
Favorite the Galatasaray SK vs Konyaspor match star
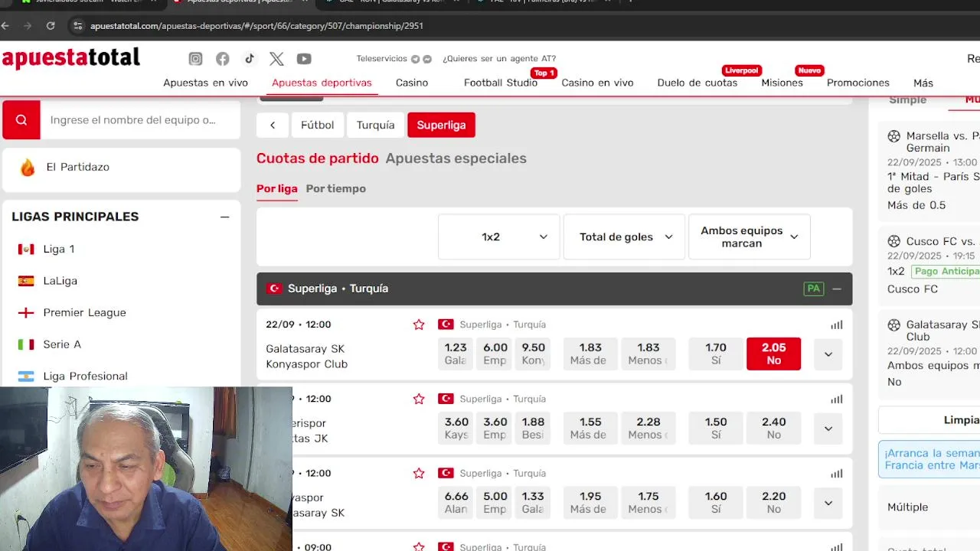point(419,324)
